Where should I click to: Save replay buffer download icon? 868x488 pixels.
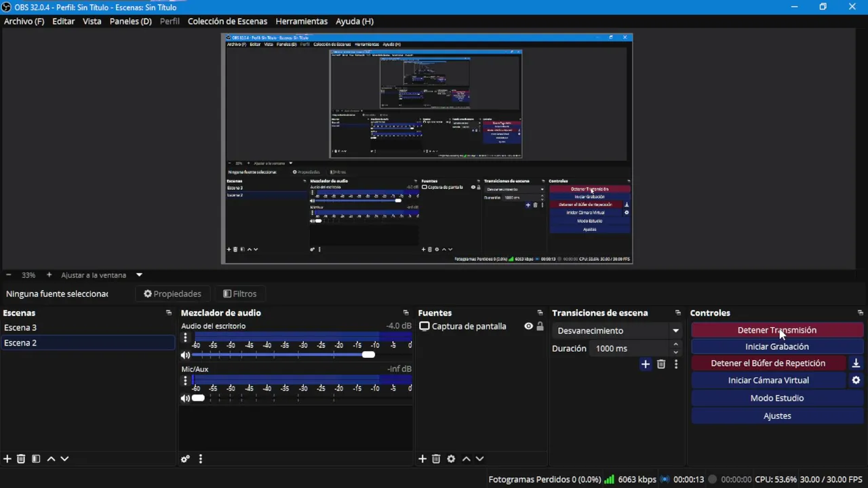(x=856, y=363)
